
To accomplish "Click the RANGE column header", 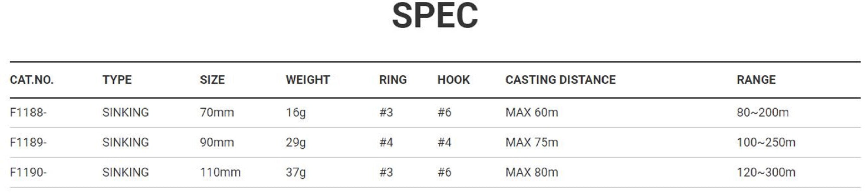I will (x=756, y=80).
